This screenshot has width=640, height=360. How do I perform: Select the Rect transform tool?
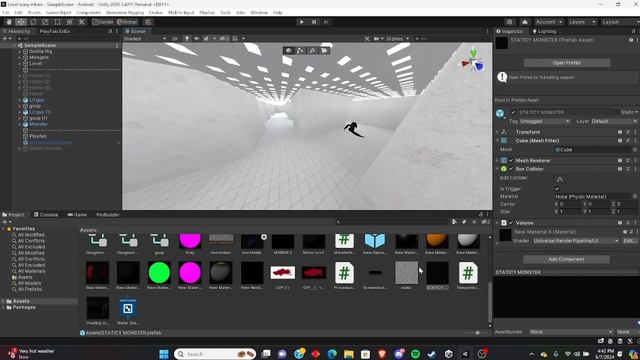tap(57, 22)
